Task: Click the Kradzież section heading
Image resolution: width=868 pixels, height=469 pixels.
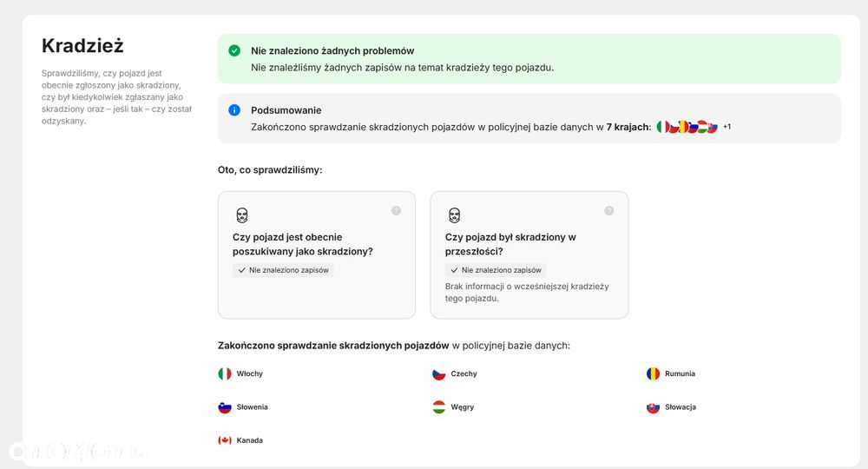Action: point(82,46)
